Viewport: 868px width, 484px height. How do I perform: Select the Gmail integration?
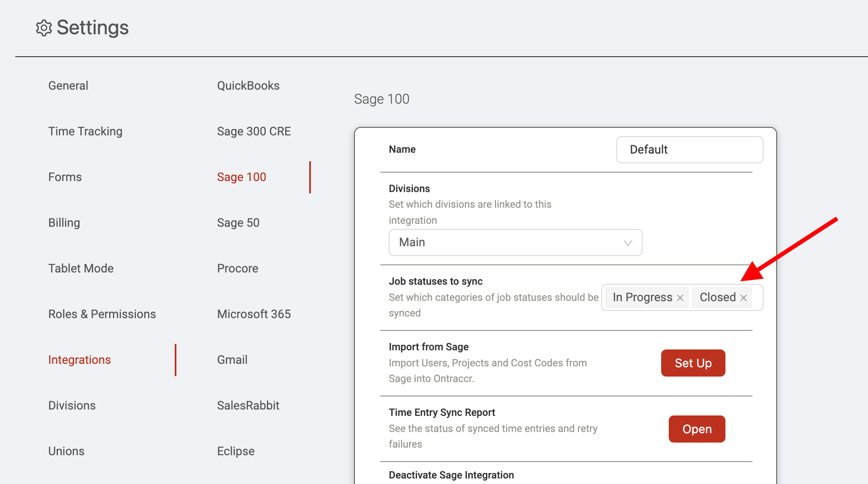(x=232, y=360)
